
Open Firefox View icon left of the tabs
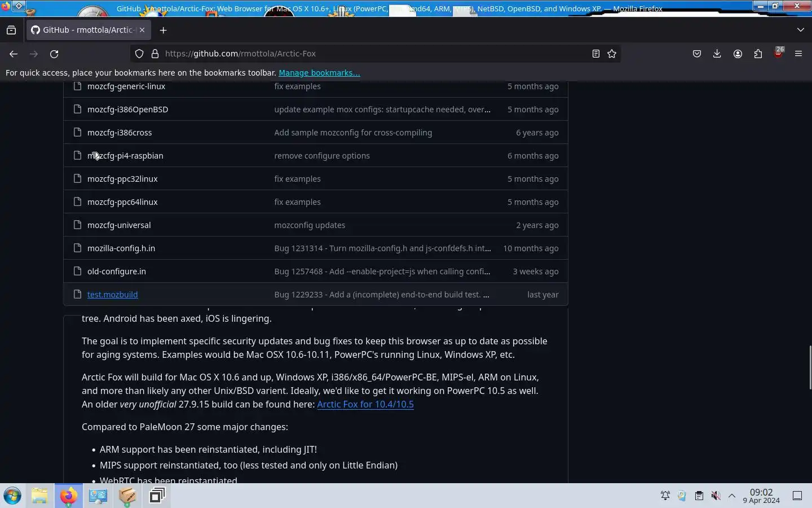[x=11, y=30]
